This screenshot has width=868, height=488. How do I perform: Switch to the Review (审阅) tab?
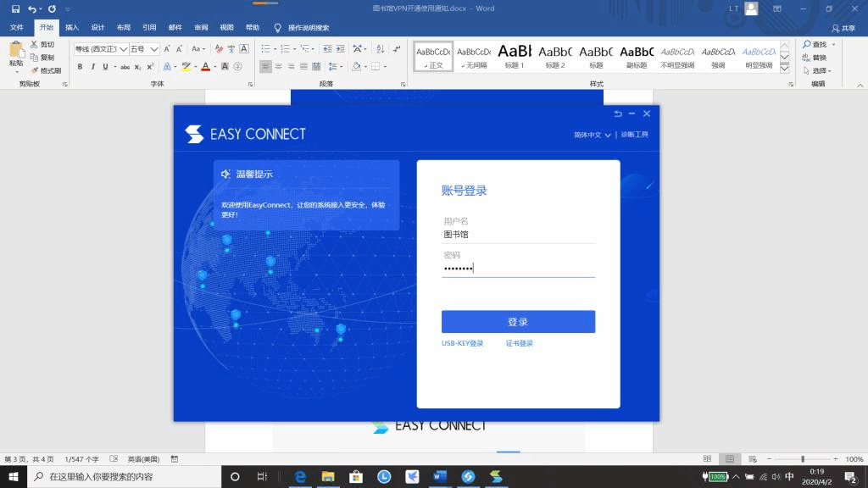201,28
